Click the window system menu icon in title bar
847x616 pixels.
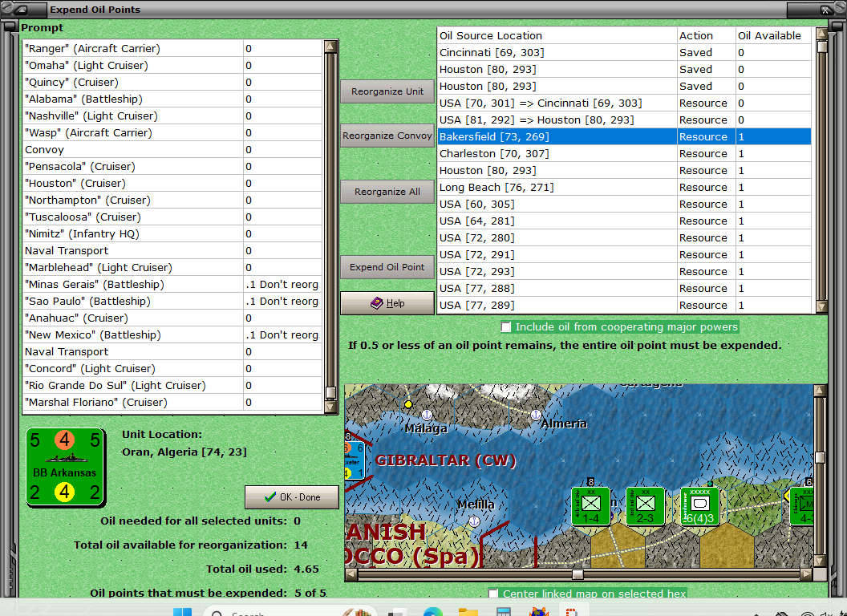click(x=22, y=9)
